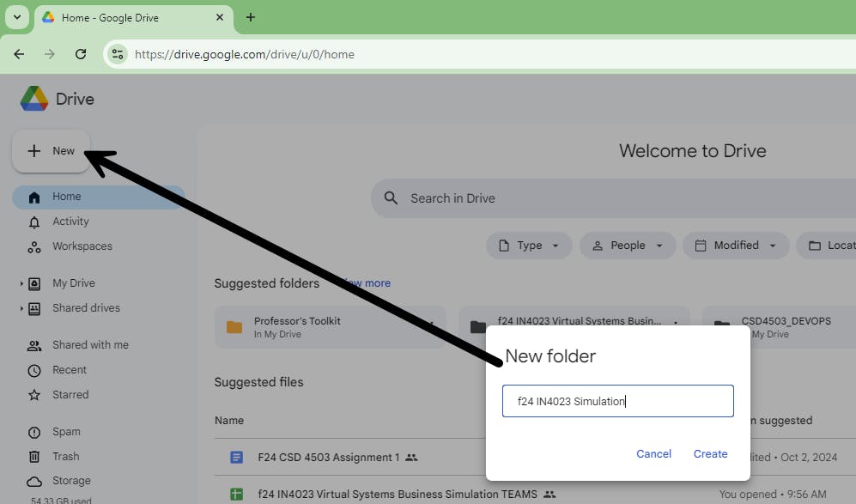This screenshot has width=856, height=504.
Task: Open a new browser tab
Action: (x=251, y=17)
